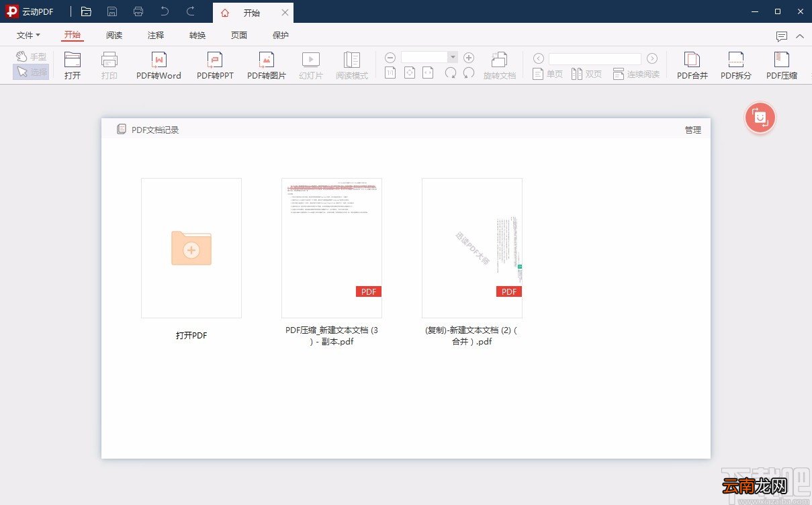Enable 连续阅读 continuous reading
The width and height of the screenshot is (812, 505).
click(x=636, y=74)
